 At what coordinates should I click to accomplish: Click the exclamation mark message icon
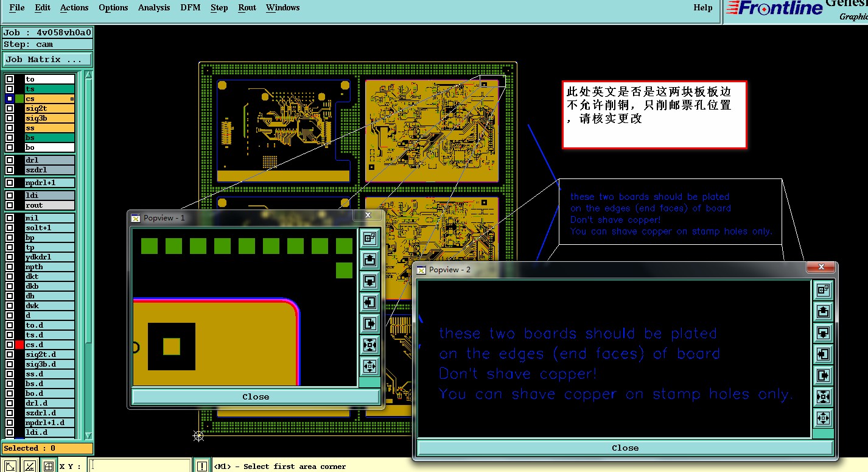click(x=202, y=467)
